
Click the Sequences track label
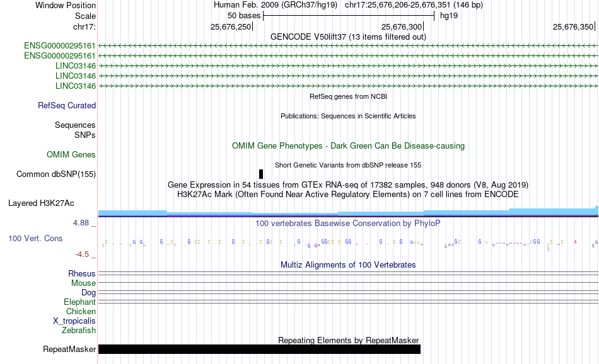[x=75, y=125]
